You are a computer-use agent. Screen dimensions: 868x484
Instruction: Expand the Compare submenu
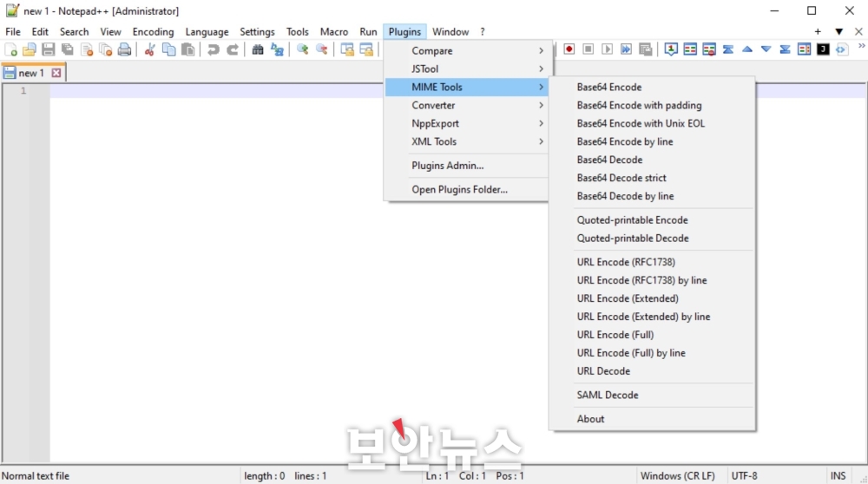point(467,50)
